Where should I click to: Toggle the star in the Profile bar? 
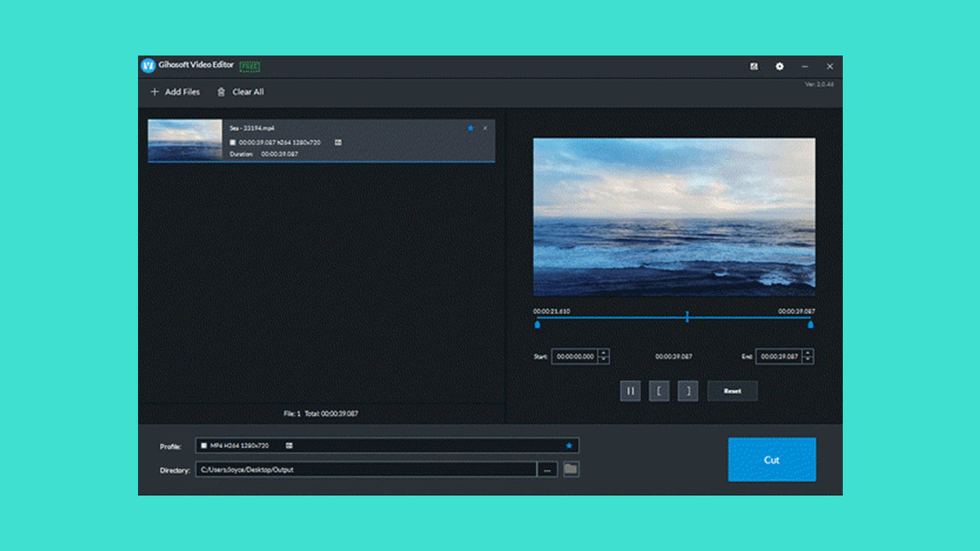569,445
